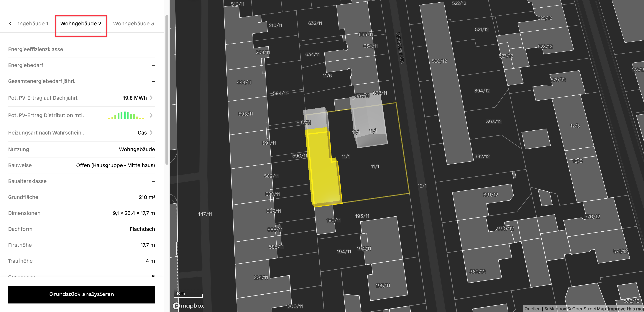Click the back arrow beside the tabs
The image size is (644, 312).
(x=10, y=24)
